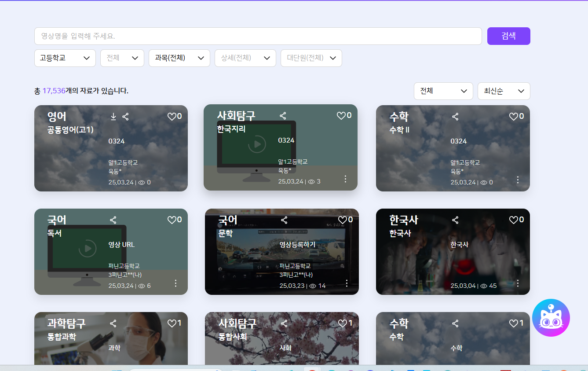Click download icon on 영어 공통영어 card
Viewport: 588px width, 371px height.
(x=113, y=117)
